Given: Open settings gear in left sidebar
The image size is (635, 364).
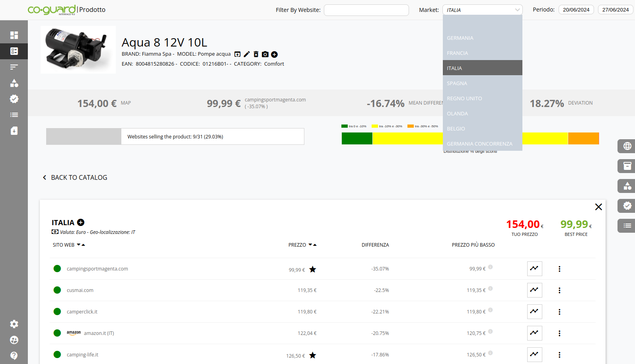Looking at the screenshot, I should tap(14, 324).
